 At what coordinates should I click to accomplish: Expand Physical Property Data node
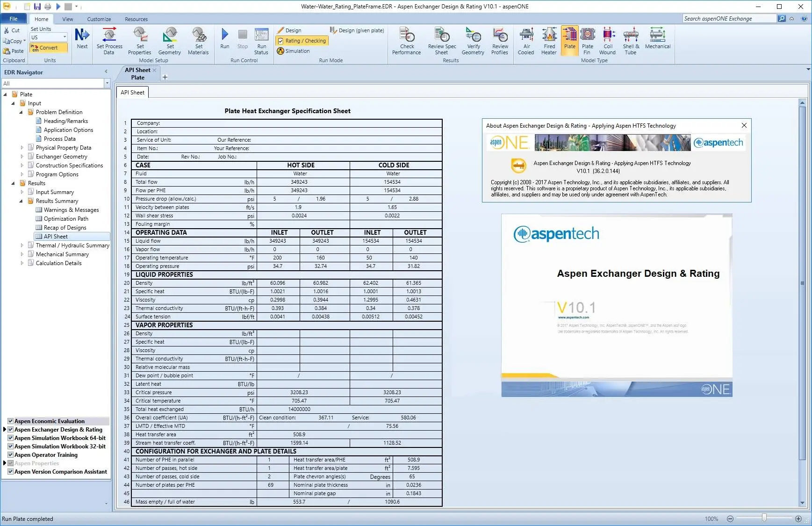pos(22,148)
